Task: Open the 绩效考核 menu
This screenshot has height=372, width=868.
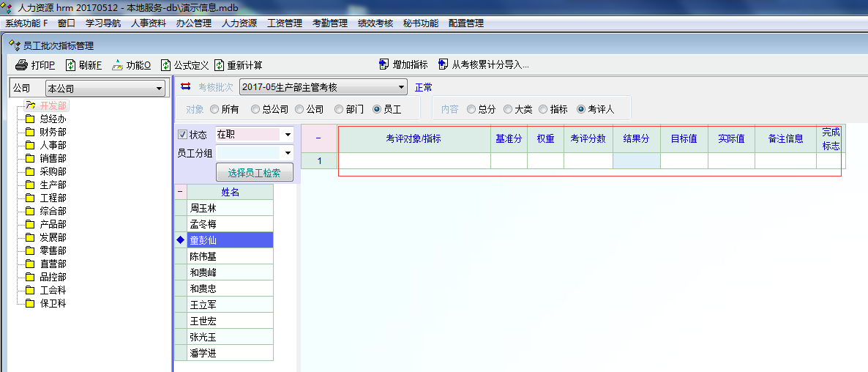Action: [375, 23]
